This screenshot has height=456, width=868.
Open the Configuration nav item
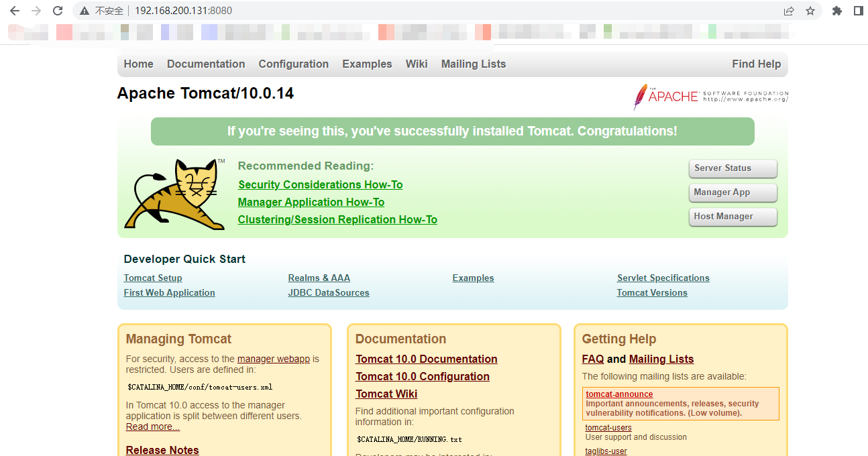[294, 64]
